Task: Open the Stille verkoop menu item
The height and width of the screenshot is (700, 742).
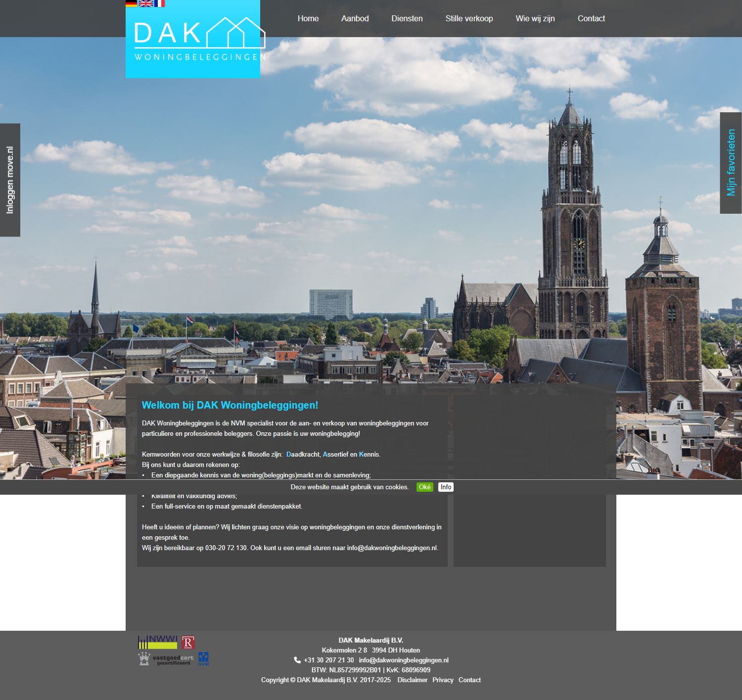Action: pyautogui.click(x=469, y=18)
